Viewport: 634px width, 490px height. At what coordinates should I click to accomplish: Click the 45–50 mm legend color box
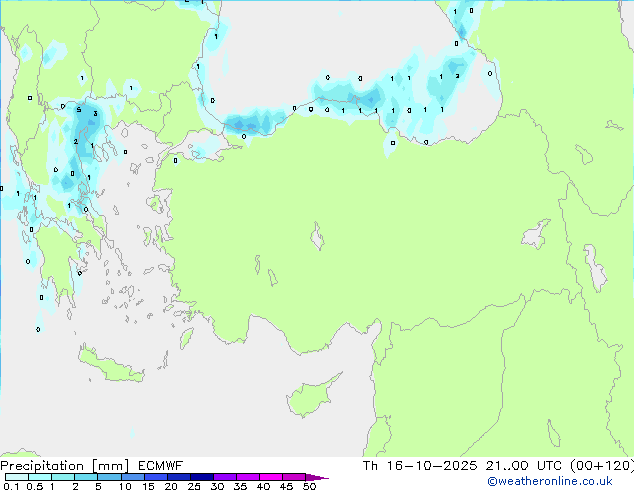coord(294,477)
